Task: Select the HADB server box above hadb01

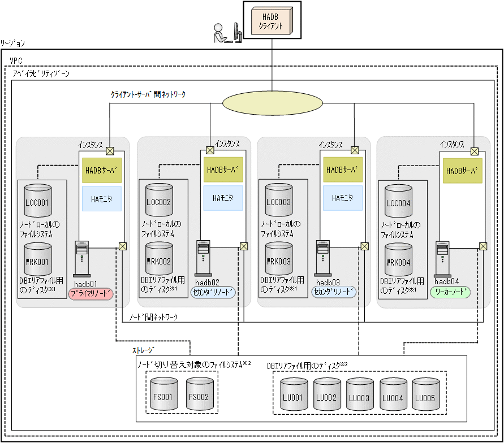Action: (102, 170)
